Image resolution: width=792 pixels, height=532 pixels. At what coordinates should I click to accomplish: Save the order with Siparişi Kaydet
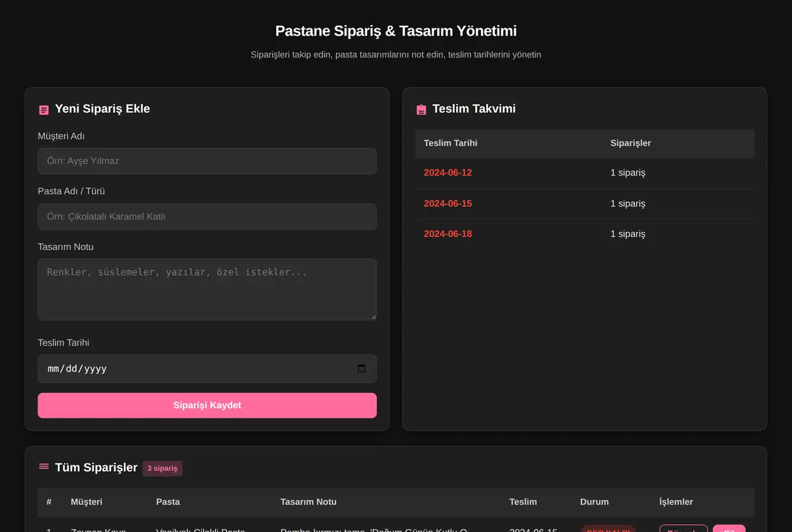207,405
